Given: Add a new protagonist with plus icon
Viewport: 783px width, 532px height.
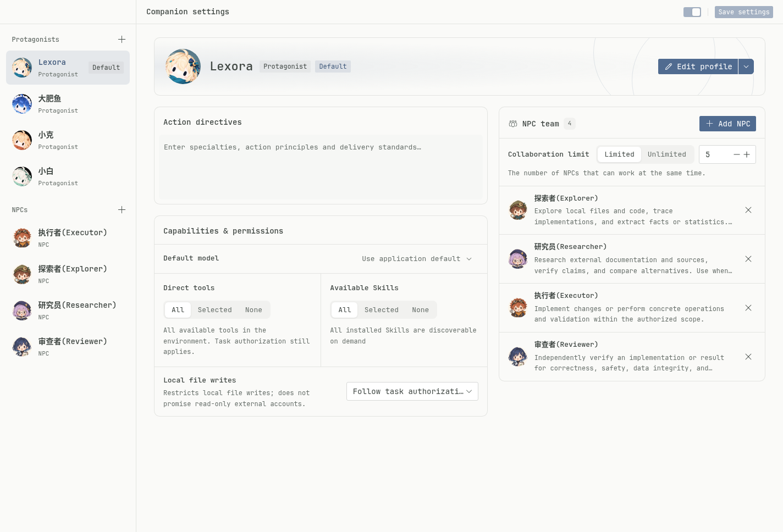Looking at the screenshot, I should pyautogui.click(x=122, y=40).
